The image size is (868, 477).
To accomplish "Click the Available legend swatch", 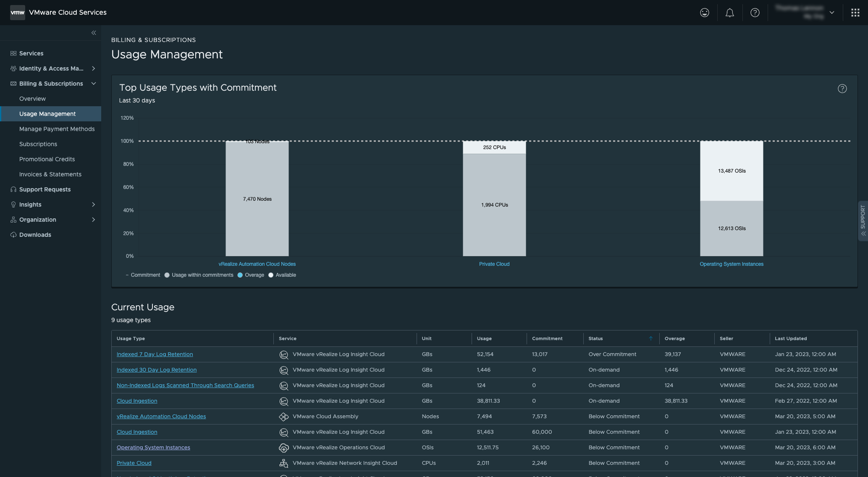I will [x=271, y=275].
